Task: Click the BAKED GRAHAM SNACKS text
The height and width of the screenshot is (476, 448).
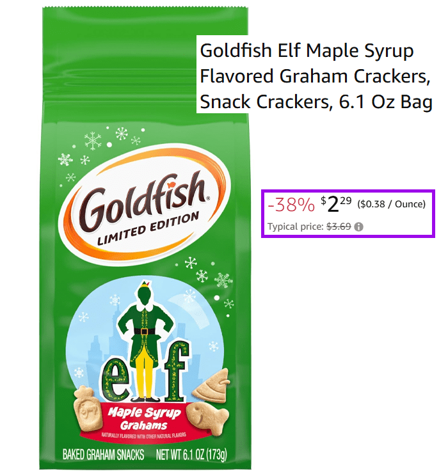Action: click(103, 455)
